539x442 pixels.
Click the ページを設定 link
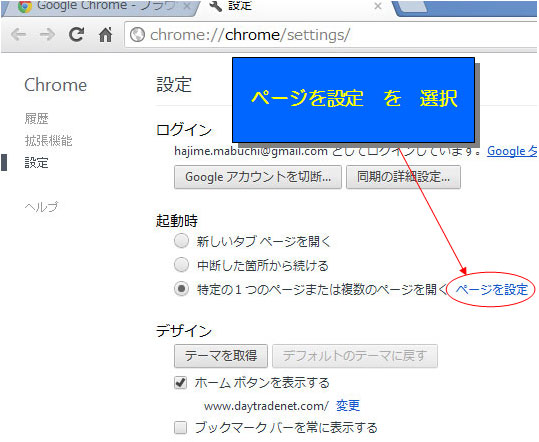pyautogui.click(x=492, y=289)
